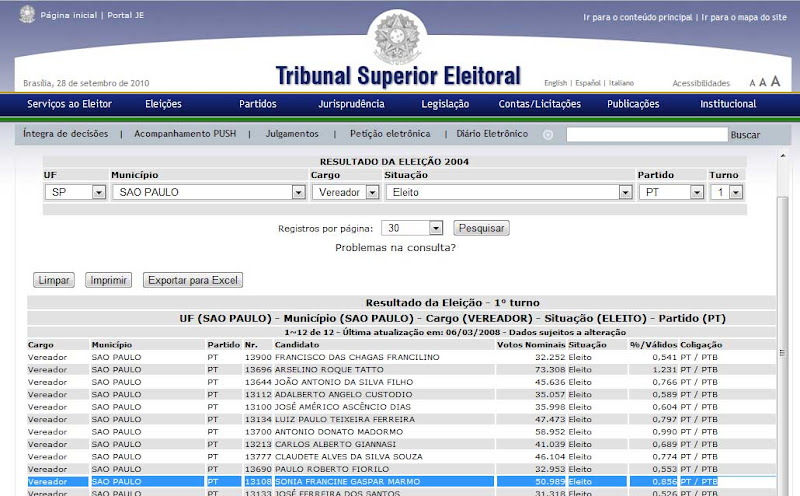
Task: Open Acompanhamento PUSH link
Action: 185,134
